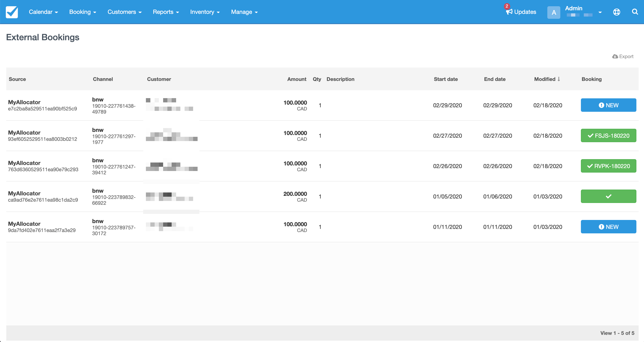Click channel reference 19010-227761438-49789
This screenshot has width=644, height=342.
point(114,109)
